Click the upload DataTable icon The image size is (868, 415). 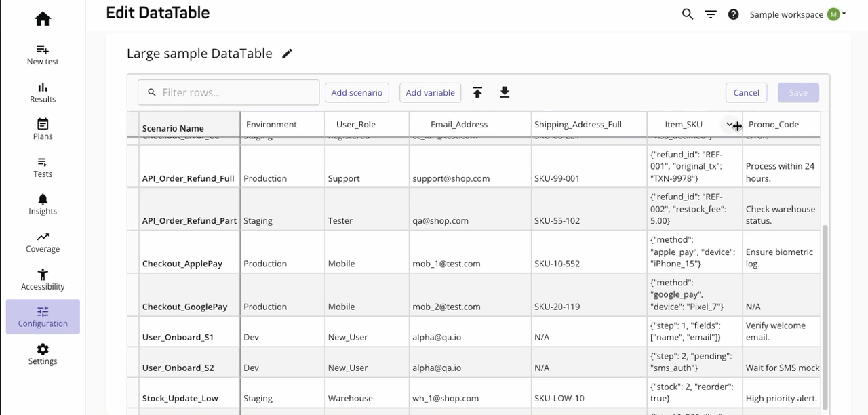(477, 92)
